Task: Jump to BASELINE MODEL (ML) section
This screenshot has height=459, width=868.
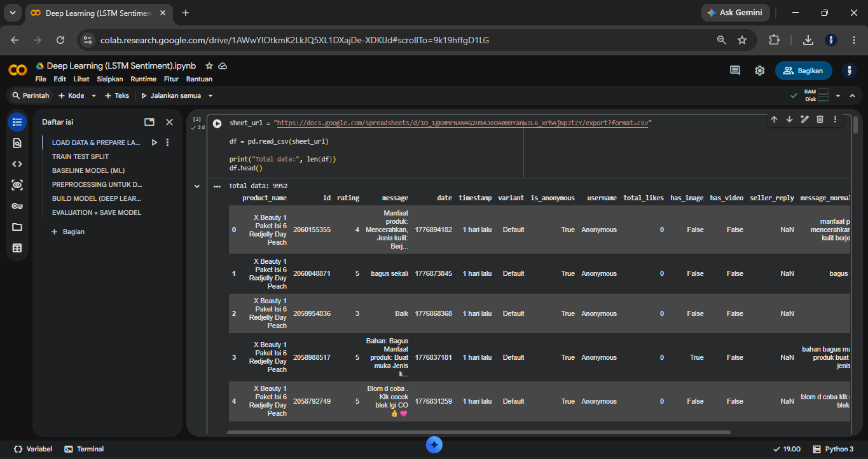Action: [x=88, y=170]
